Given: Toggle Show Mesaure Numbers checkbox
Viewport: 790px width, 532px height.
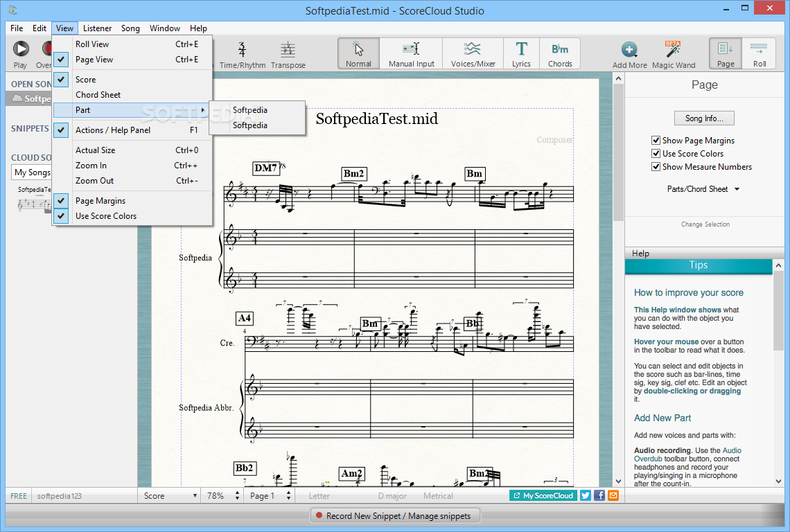Looking at the screenshot, I should coord(656,167).
